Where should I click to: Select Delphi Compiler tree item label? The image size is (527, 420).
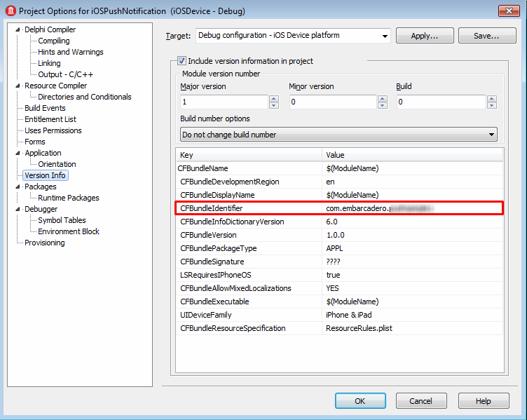click(50, 29)
